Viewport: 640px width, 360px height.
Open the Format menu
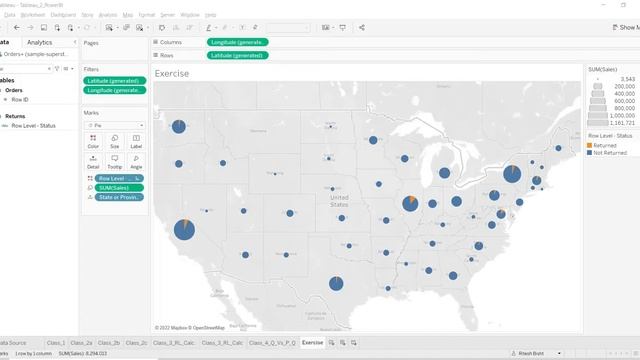tap(147, 15)
